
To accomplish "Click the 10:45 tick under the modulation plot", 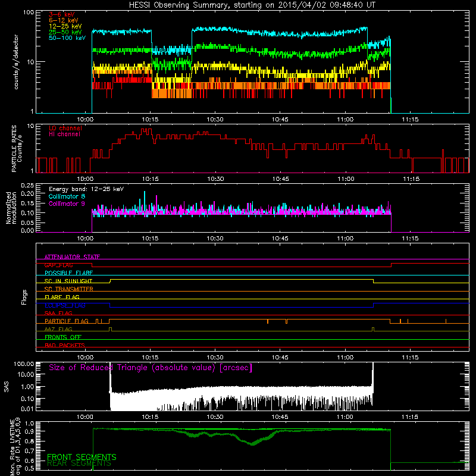I will click(x=280, y=239).
